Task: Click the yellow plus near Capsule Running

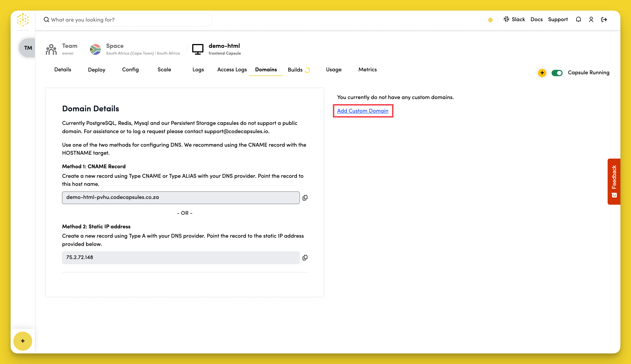Action: (x=542, y=73)
